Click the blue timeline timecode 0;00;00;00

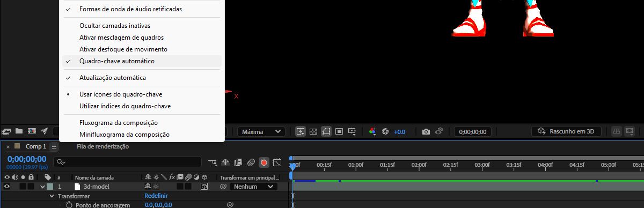tap(27, 159)
